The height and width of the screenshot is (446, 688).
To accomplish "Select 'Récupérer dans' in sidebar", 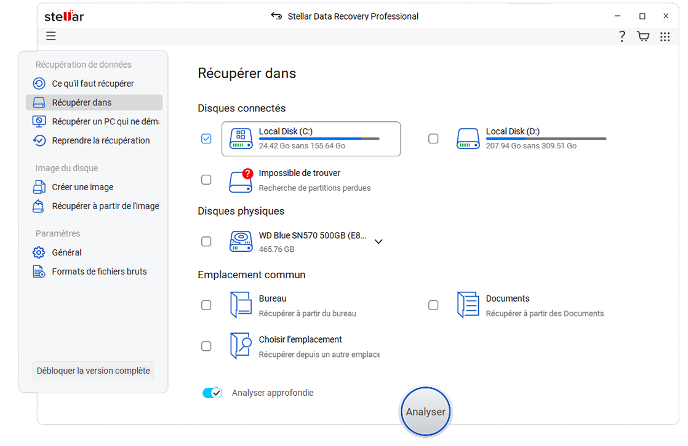I will (x=94, y=102).
